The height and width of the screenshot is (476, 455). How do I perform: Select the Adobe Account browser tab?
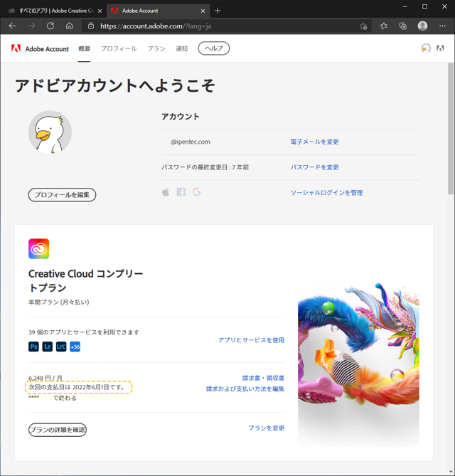[x=158, y=11]
